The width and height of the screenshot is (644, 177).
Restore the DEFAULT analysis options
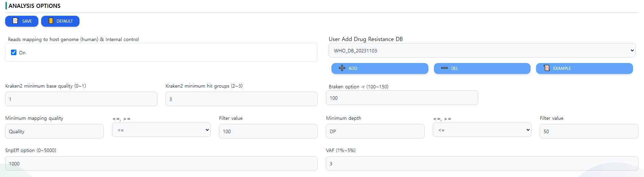pyautogui.click(x=60, y=21)
